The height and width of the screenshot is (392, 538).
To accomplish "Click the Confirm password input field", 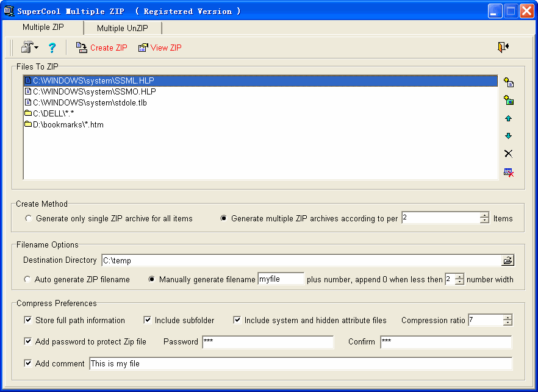I will coord(446,341).
